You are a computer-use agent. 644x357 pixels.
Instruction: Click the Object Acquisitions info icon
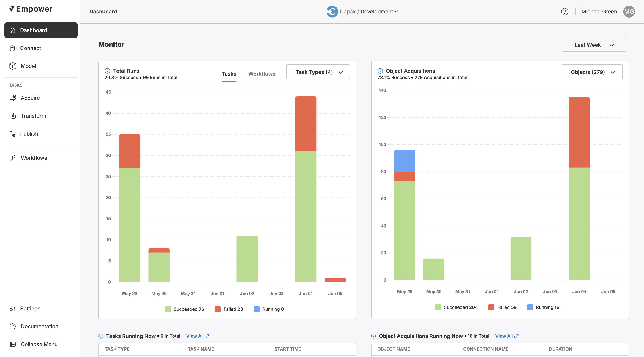click(x=380, y=71)
